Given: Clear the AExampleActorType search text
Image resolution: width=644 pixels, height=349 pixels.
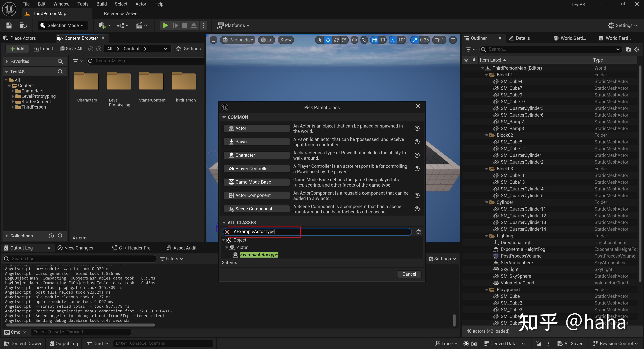Looking at the screenshot, I should [227, 232].
